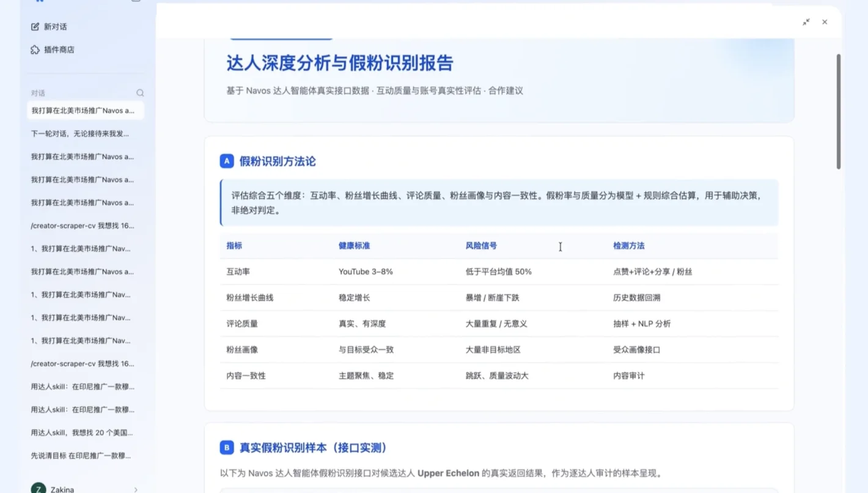
Task: Click the table cell 暴增 / 断崖下跌
Action: click(493, 298)
